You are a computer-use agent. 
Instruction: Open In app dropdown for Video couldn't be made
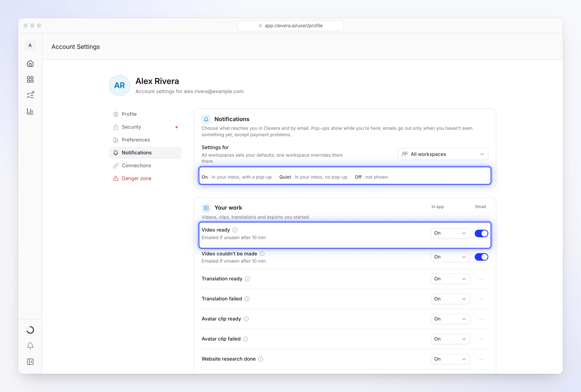450,257
